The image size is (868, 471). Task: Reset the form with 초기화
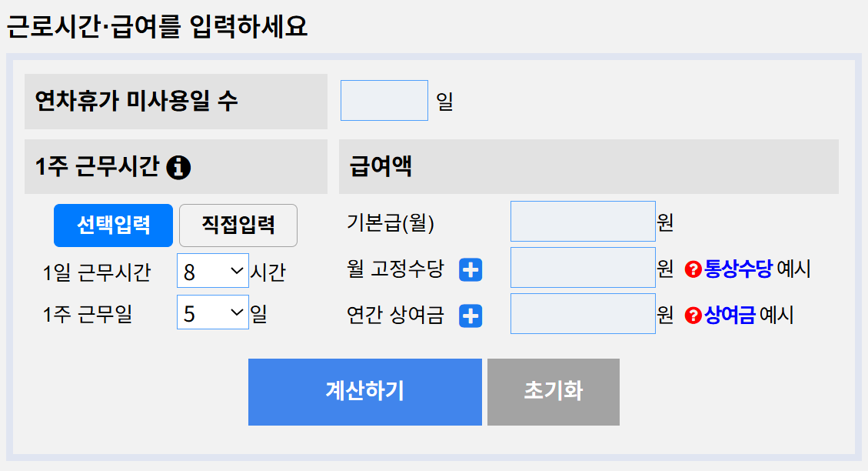point(553,392)
